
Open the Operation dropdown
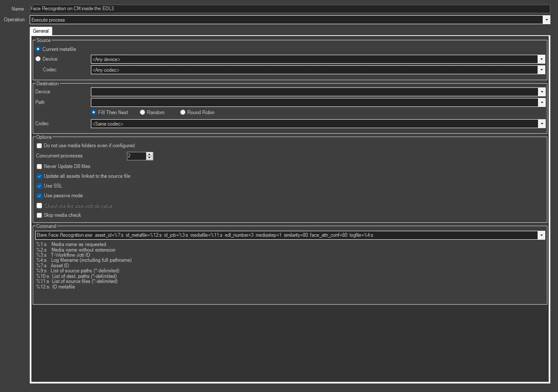546,20
